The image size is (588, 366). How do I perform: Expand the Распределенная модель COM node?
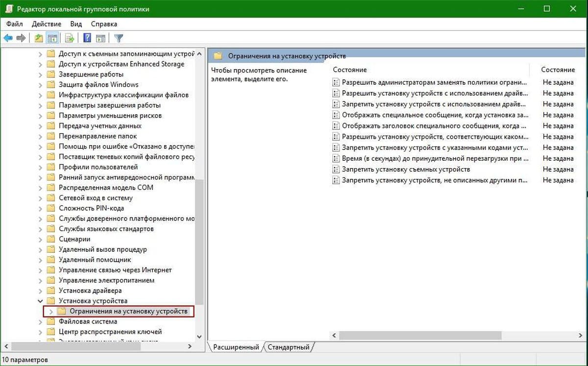click(41, 187)
